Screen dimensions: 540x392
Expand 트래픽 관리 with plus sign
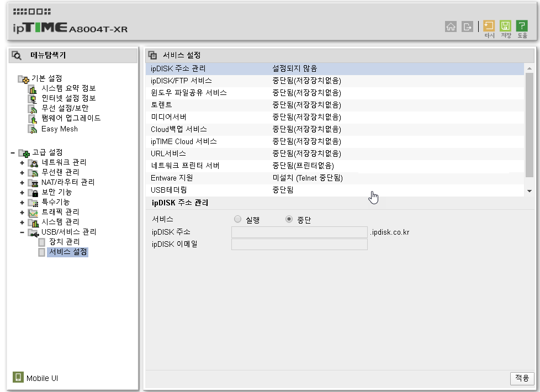22,213
